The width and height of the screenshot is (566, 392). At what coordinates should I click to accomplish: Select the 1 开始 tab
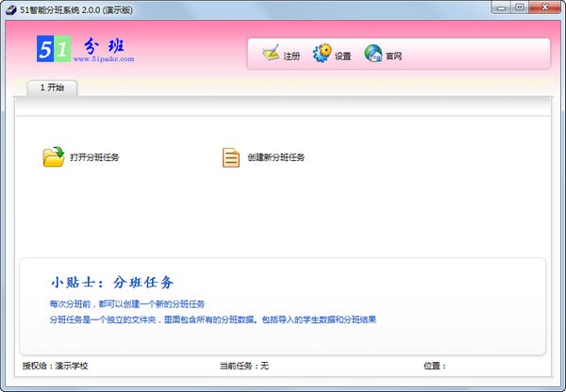click(x=52, y=88)
